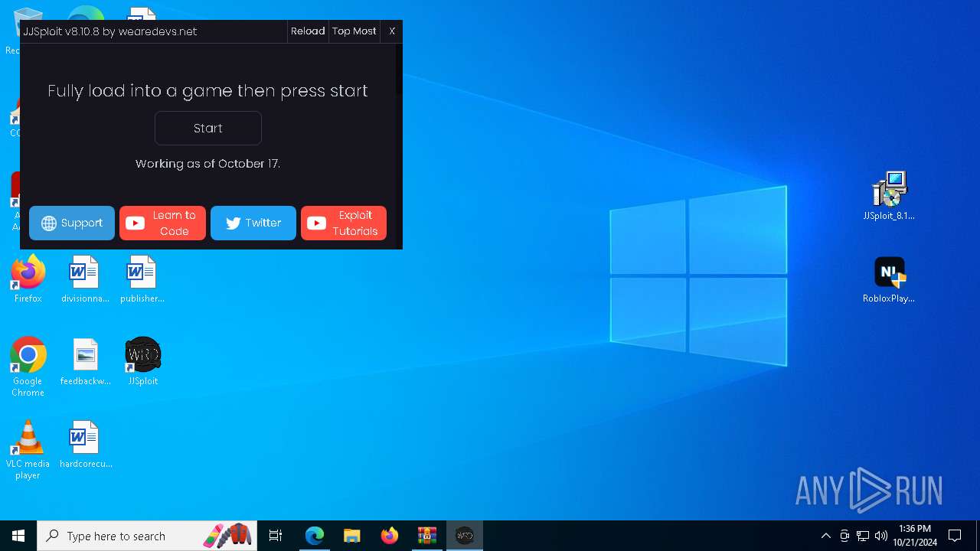The height and width of the screenshot is (551, 980).
Task: Open Task View on the taskbar
Action: (x=276, y=536)
